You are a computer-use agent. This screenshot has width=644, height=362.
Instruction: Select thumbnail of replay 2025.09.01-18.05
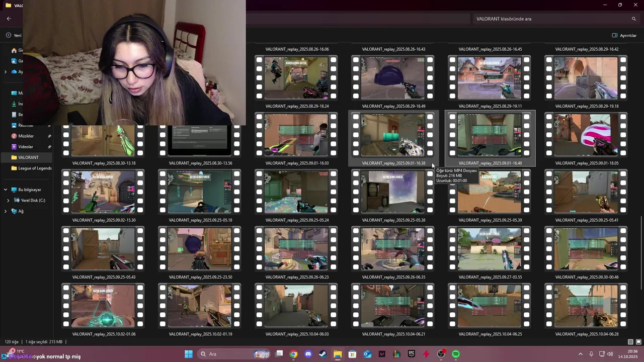586,135
